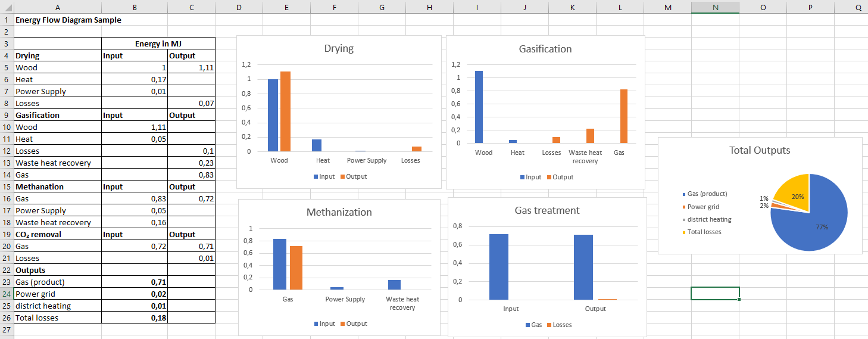Select the 'Total losses' cell in row 26

point(58,318)
